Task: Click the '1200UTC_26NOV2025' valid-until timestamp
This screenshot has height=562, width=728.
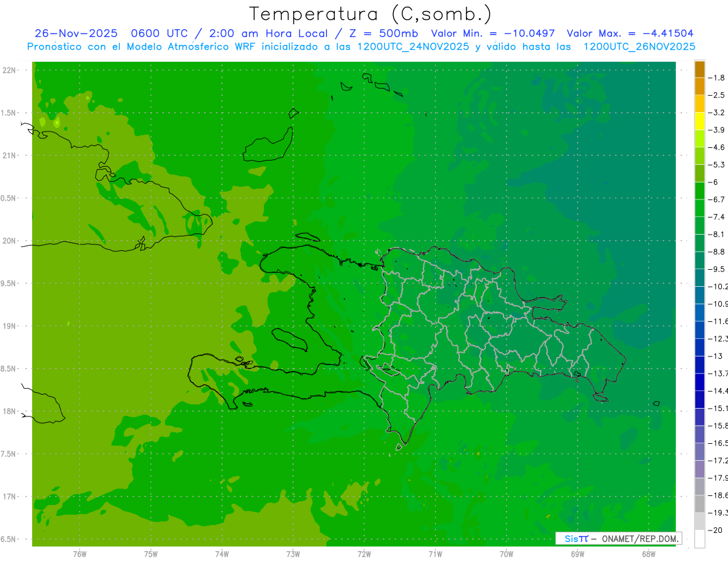Action: 639,47
